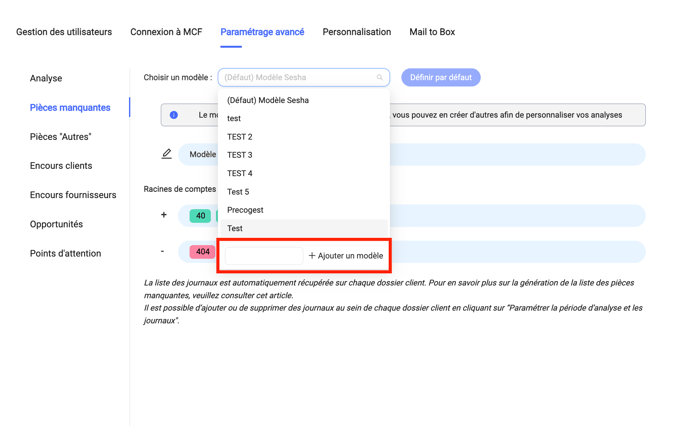Viewport: 676px width, 440px height.
Task: Focus the new model name input field
Action: pos(263,256)
